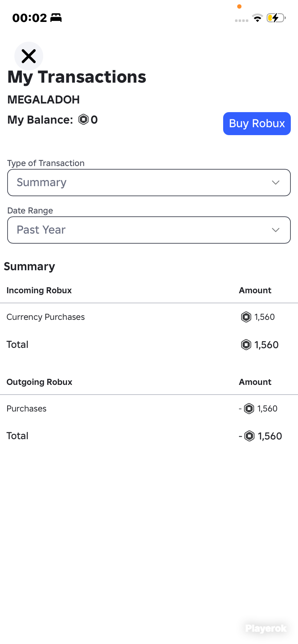298x644 pixels.
Task: Click the Robux icon in Currency Purchases row
Action: pos(246,317)
